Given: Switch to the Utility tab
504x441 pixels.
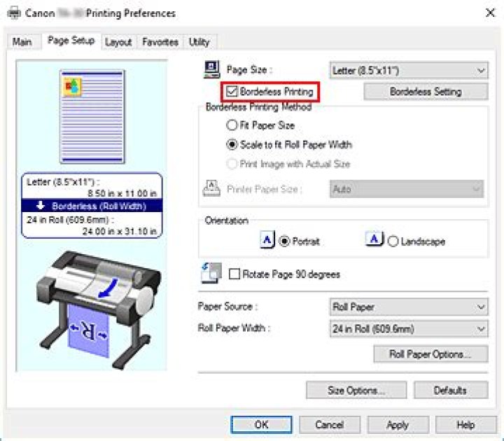Looking at the screenshot, I should click(199, 42).
